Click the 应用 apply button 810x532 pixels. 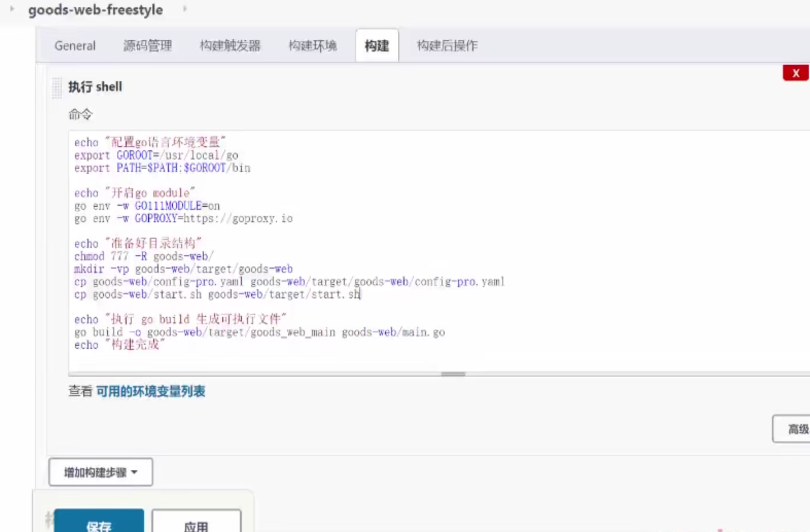pos(197,522)
